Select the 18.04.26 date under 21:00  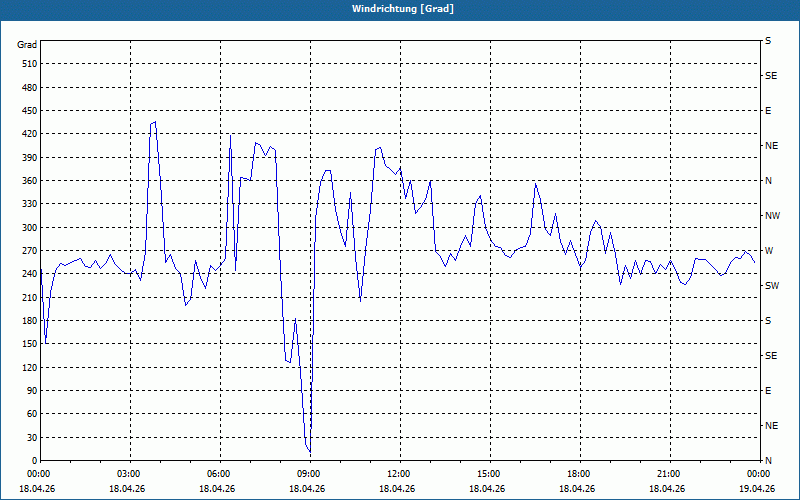(x=667, y=488)
